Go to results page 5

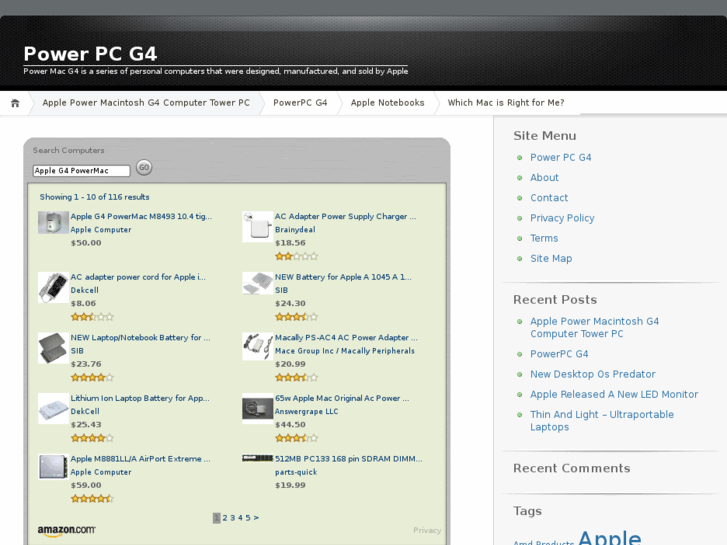click(248, 518)
